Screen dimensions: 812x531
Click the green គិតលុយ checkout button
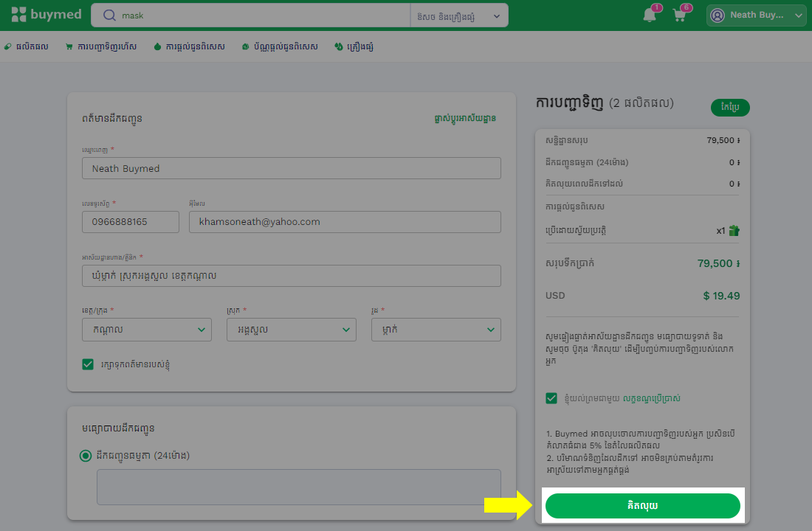642,506
